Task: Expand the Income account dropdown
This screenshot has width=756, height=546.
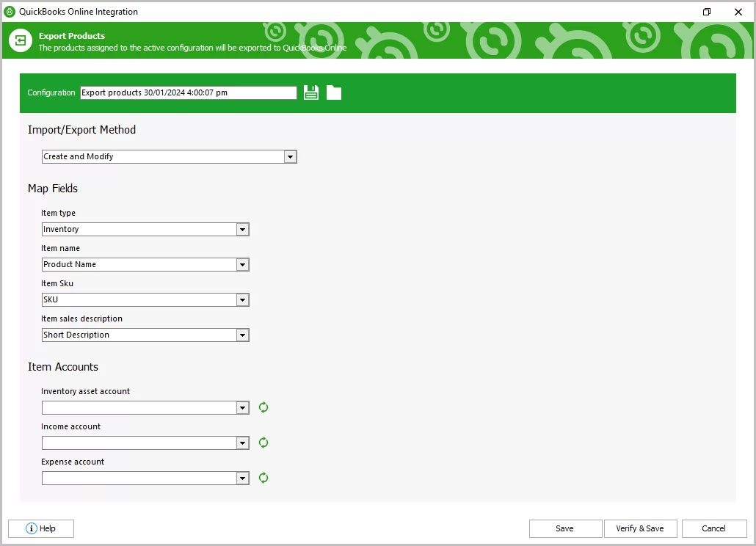Action: click(x=242, y=443)
